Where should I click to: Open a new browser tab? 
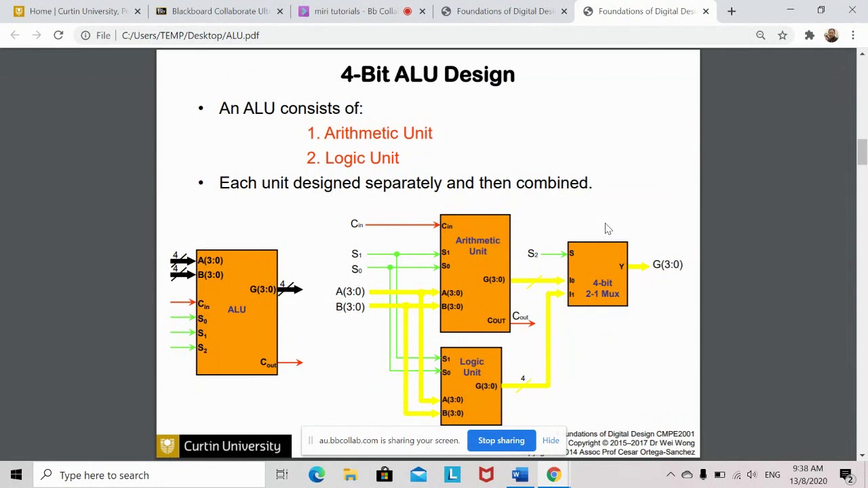point(731,11)
